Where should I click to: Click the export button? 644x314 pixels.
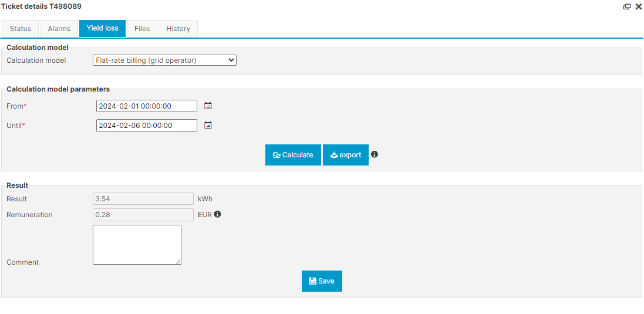(345, 155)
